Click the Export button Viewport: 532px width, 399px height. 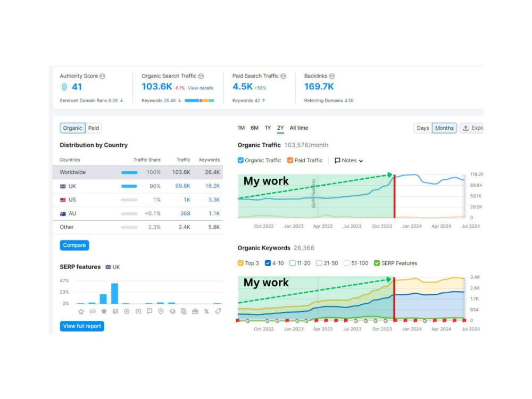point(472,128)
